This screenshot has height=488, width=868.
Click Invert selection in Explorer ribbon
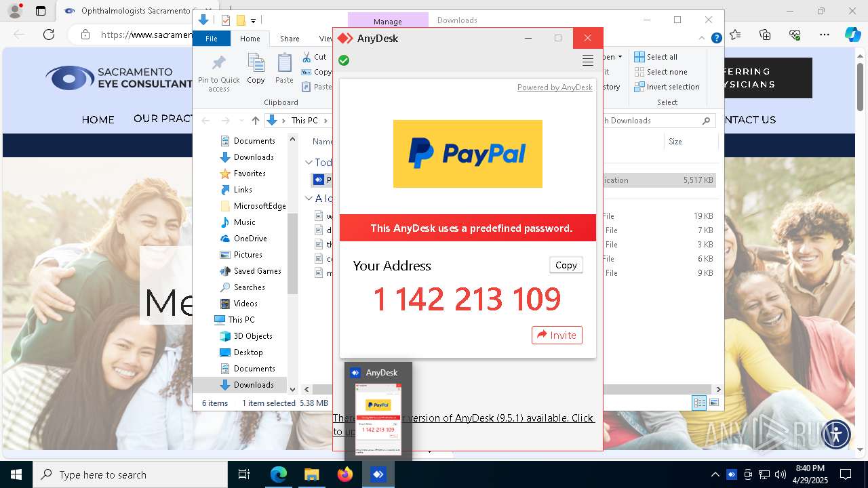point(667,87)
